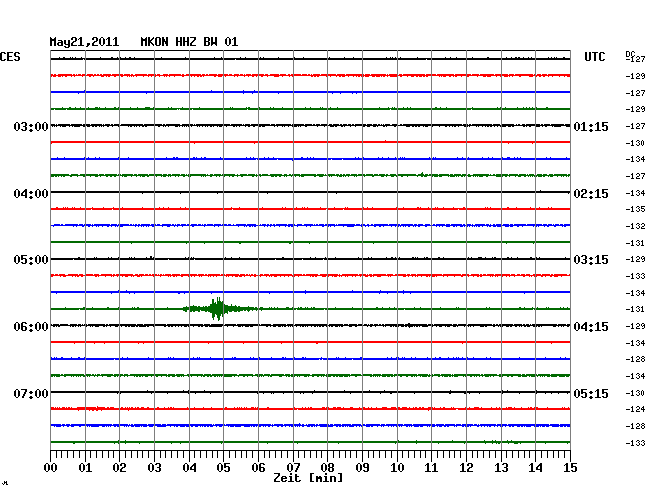Click the Zeit [min] axis title

(308, 478)
